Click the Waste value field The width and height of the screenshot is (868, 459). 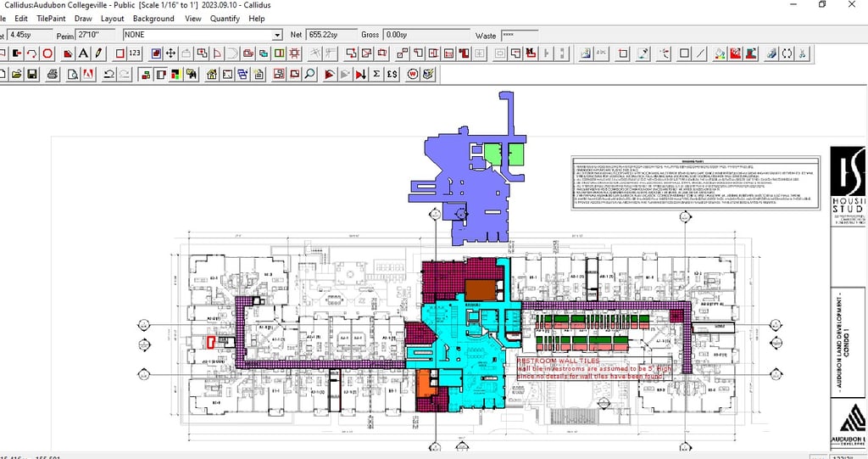point(520,35)
